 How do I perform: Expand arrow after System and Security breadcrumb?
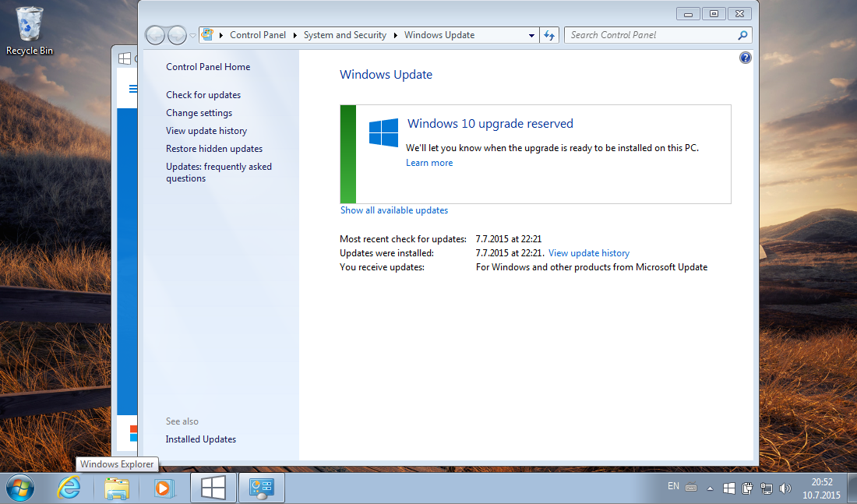pos(396,35)
